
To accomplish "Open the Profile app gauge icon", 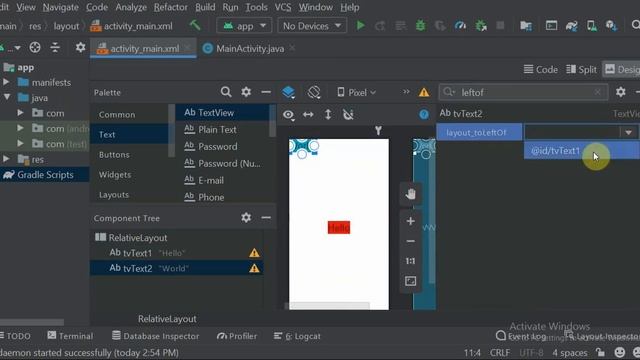I will tap(460, 26).
